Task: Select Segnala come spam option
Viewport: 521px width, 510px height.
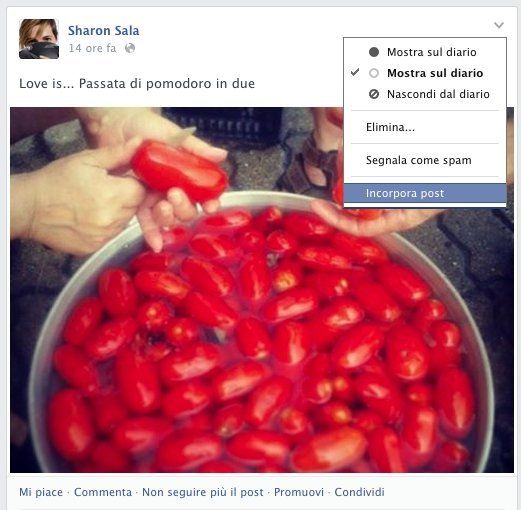Action: (425, 160)
